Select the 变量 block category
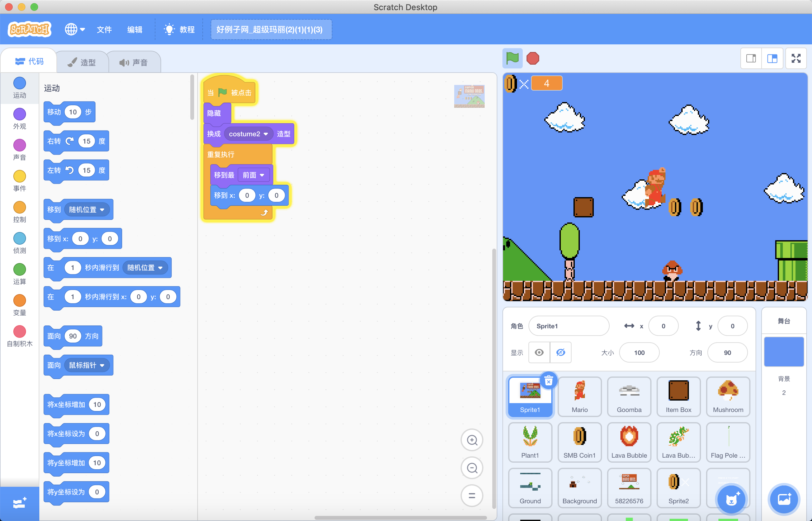This screenshot has height=521, width=812. (20, 305)
